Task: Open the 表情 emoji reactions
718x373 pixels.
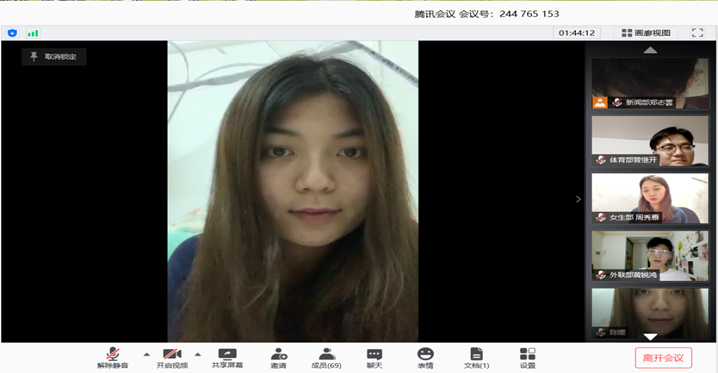Action: [x=425, y=358]
